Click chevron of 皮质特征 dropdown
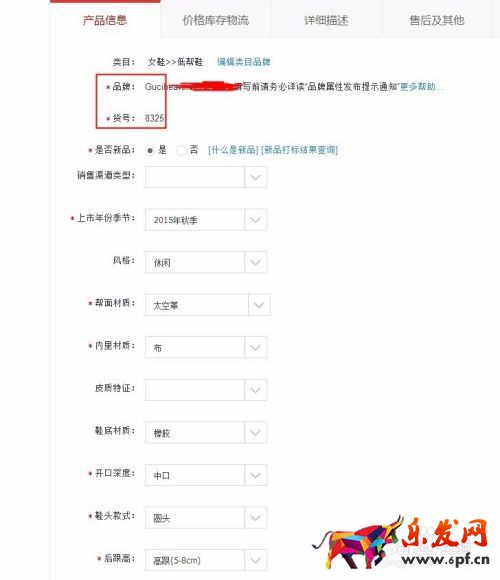 click(x=255, y=390)
